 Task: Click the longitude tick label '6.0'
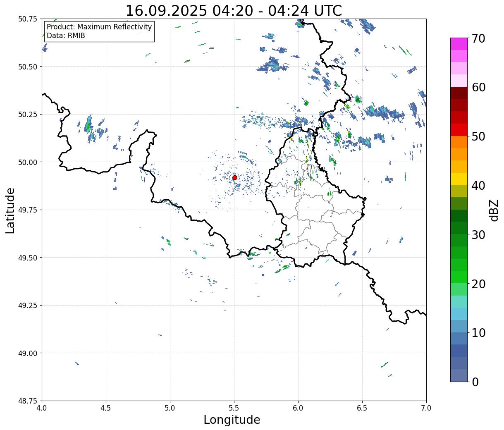[298, 408]
